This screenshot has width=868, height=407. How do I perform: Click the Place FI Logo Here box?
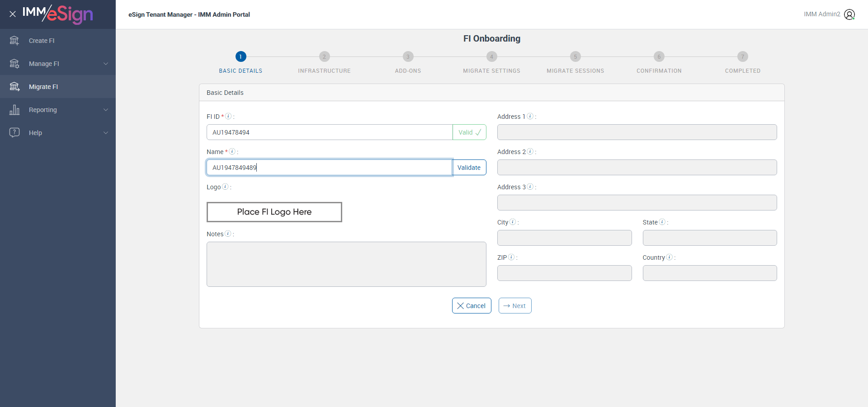[x=274, y=212]
